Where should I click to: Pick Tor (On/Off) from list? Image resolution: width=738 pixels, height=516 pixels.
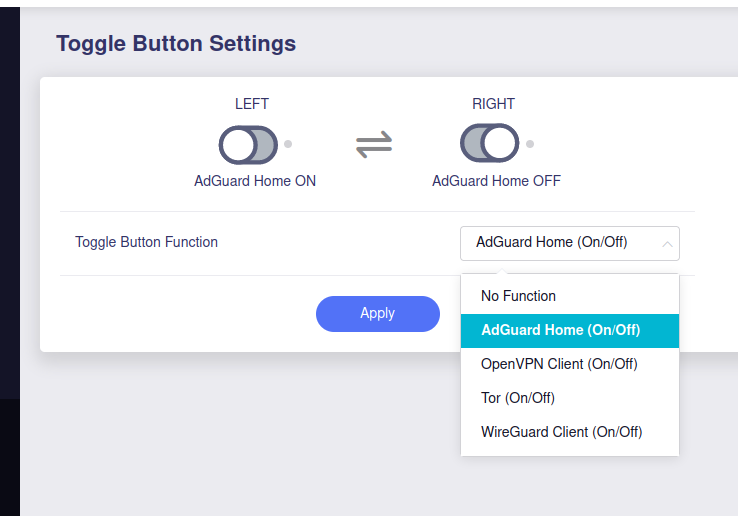[x=570, y=398]
